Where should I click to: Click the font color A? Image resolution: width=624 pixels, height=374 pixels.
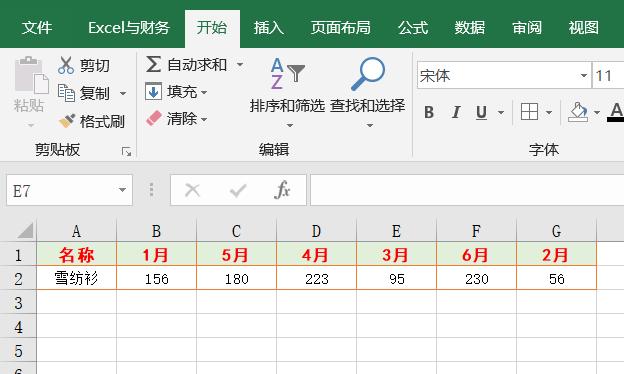616,112
